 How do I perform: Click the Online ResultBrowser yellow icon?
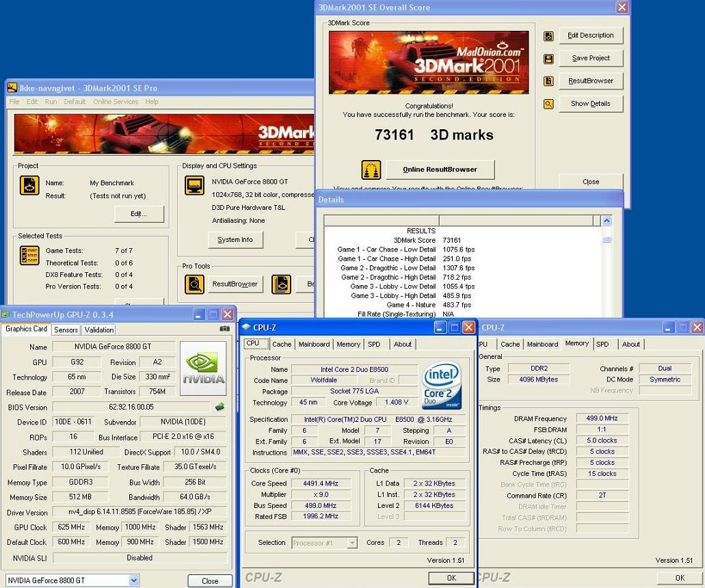371,170
